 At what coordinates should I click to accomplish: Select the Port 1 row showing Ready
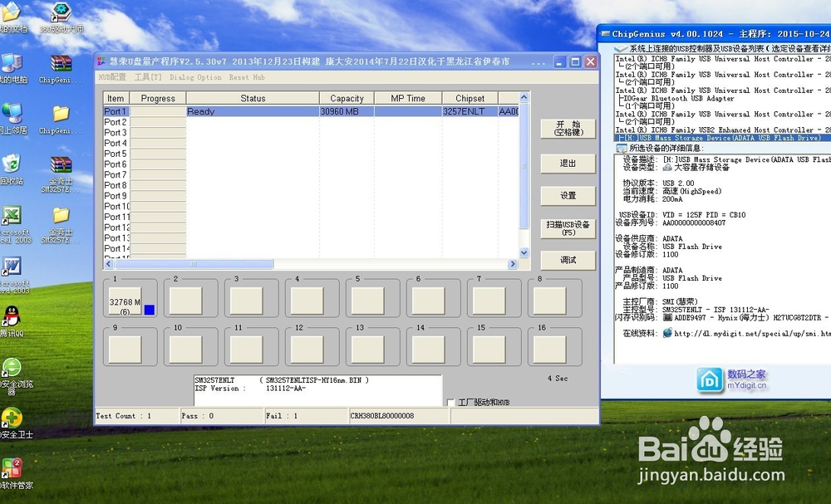coord(311,111)
